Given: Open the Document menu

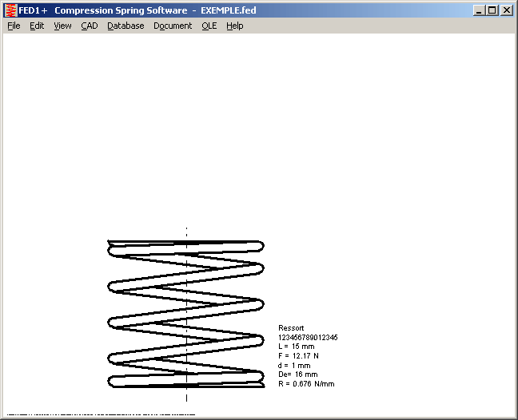Looking at the screenshot, I should point(173,26).
